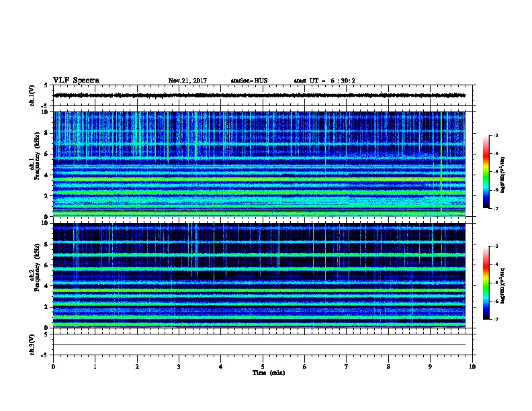Click the "start UT = 6 :30: 2" text
Viewport: 532px width, 411px height.
pos(324,81)
